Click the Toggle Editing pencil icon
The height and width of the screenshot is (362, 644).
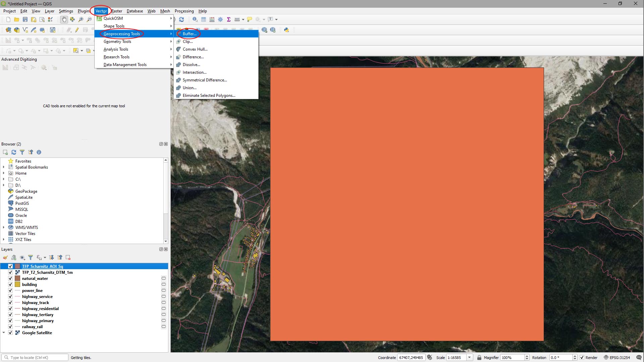pyautogui.click(x=77, y=30)
